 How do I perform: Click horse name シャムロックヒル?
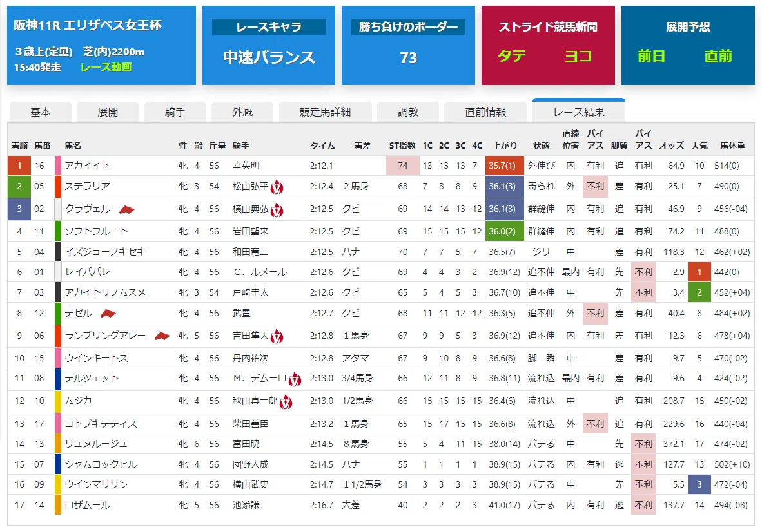[x=101, y=464]
